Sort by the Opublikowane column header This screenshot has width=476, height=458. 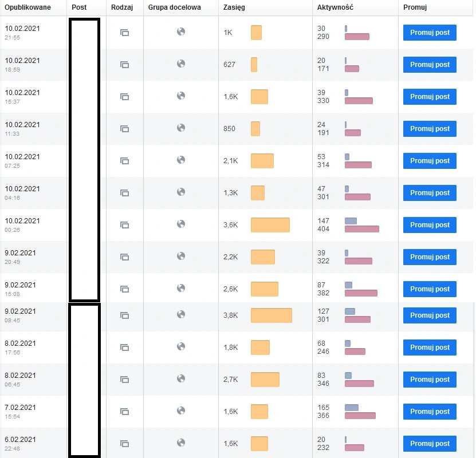click(27, 7)
